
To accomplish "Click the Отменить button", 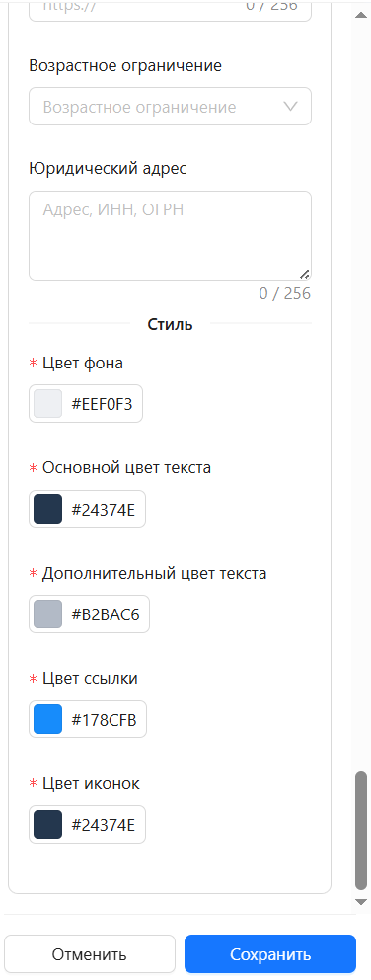I will point(90,953).
